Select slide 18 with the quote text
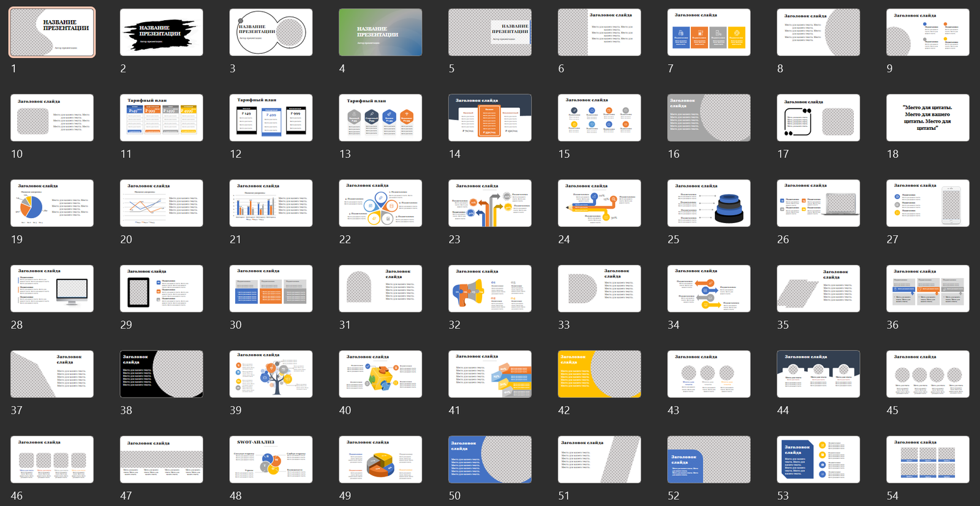 927,118
